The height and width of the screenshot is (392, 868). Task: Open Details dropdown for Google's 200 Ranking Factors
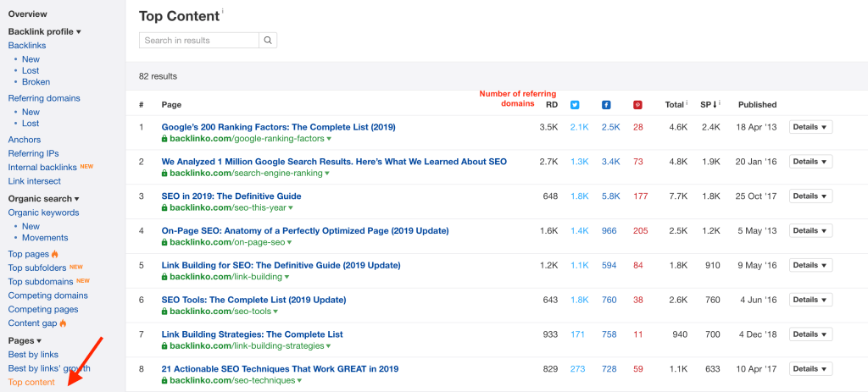[810, 127]
